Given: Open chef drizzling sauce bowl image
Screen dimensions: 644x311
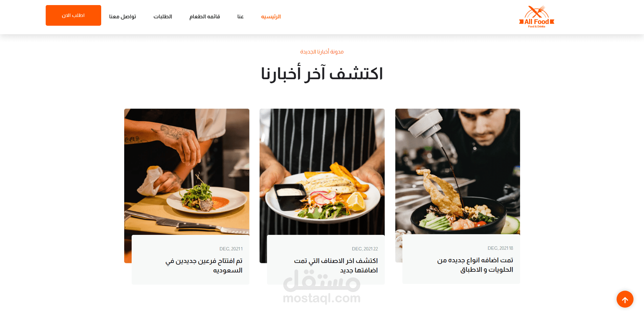Looking at the screenshot, I should coord(458,171).
